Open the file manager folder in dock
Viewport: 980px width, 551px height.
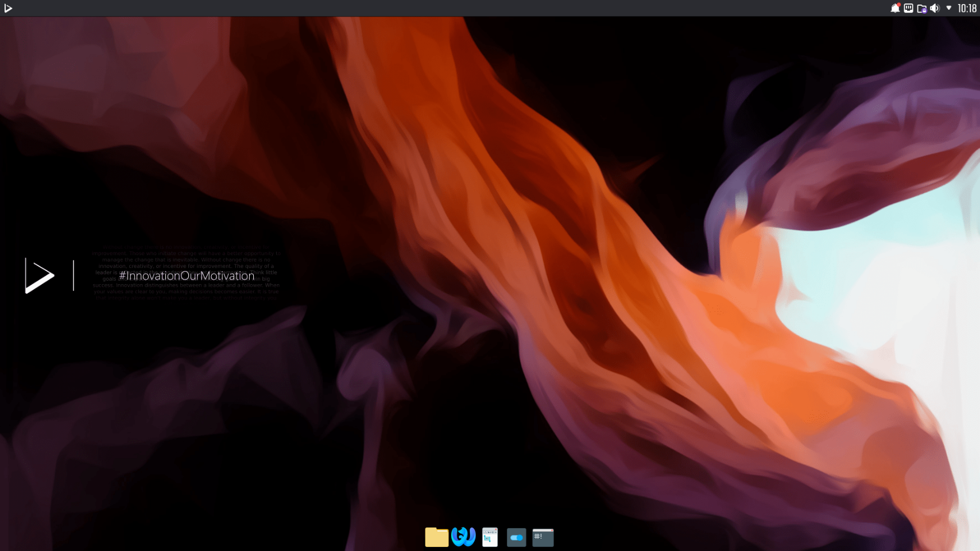click(x=436, y=537)
